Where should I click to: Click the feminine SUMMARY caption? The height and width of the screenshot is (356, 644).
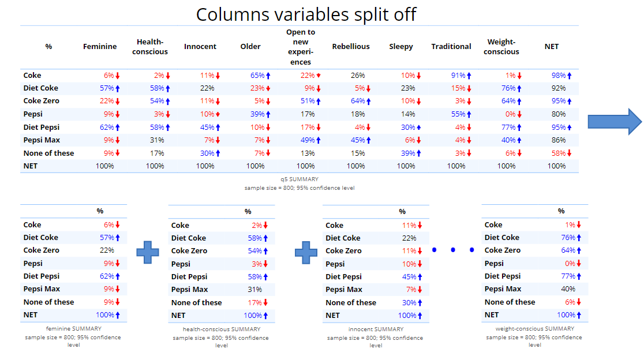[x=73, y=329]
